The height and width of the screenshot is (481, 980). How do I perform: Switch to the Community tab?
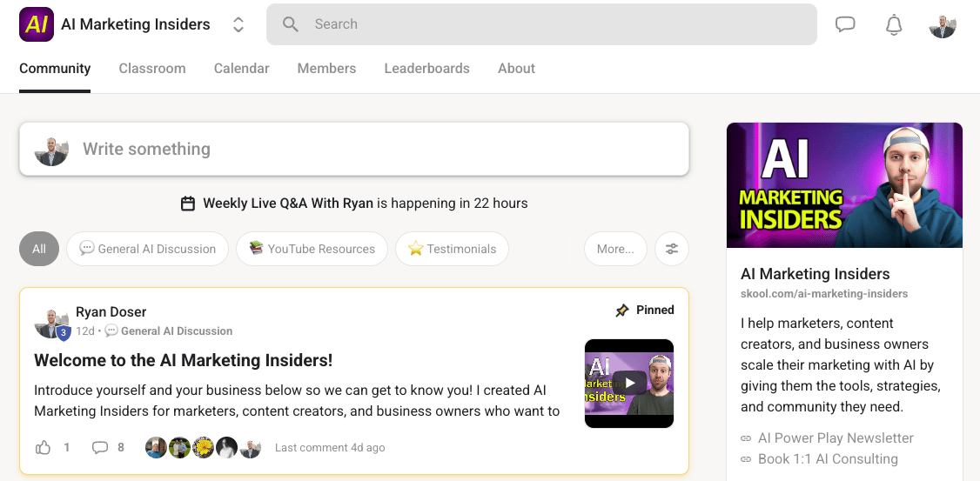point(55,69)
